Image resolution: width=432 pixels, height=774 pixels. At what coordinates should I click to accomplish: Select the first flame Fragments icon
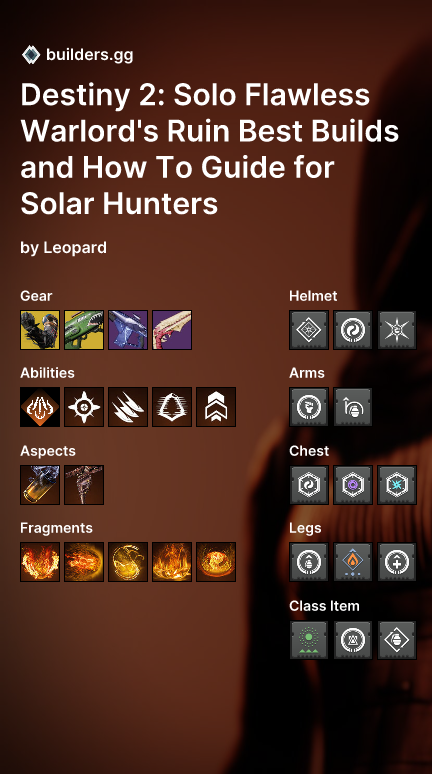(40, 562)
